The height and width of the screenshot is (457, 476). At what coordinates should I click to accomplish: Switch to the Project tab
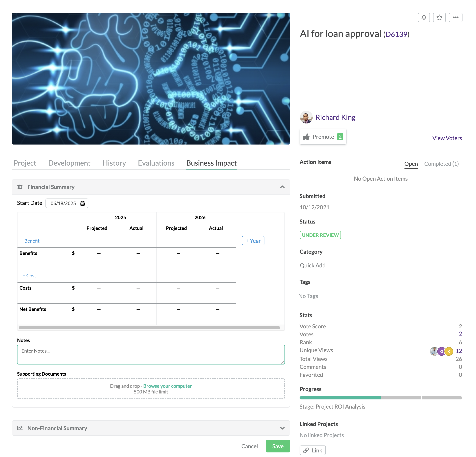click(x=25, y=163)
